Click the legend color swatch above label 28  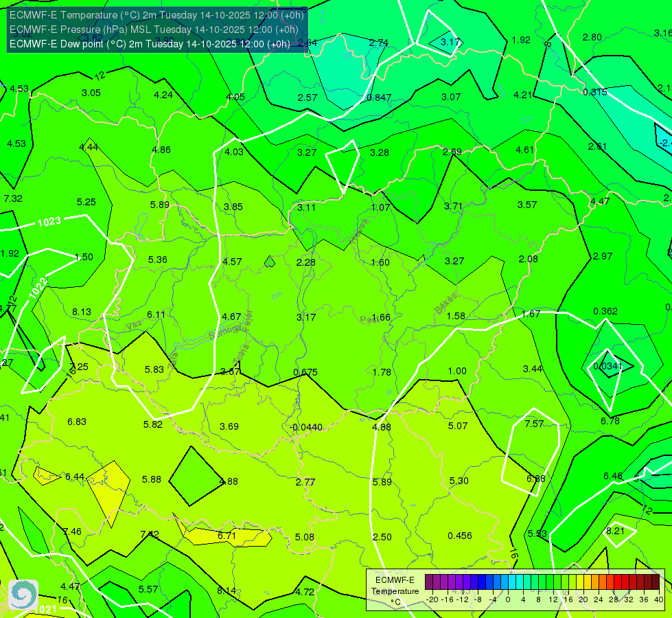[610, 582]
